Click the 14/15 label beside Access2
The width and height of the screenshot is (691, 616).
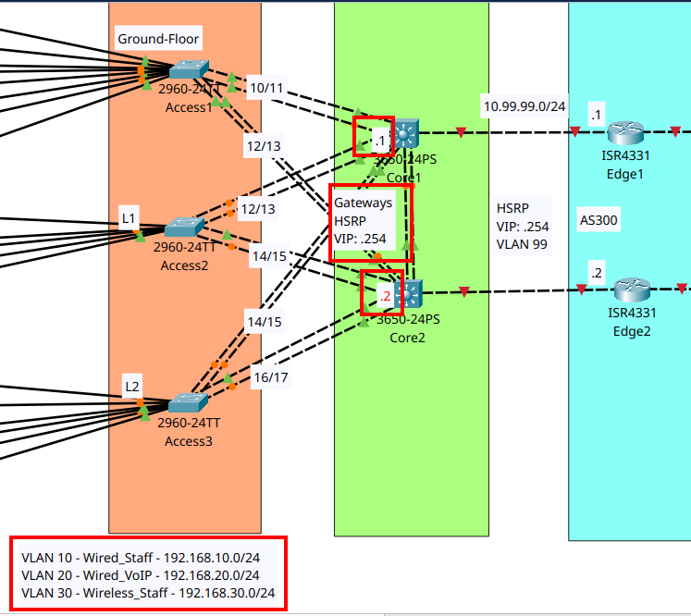269,256
